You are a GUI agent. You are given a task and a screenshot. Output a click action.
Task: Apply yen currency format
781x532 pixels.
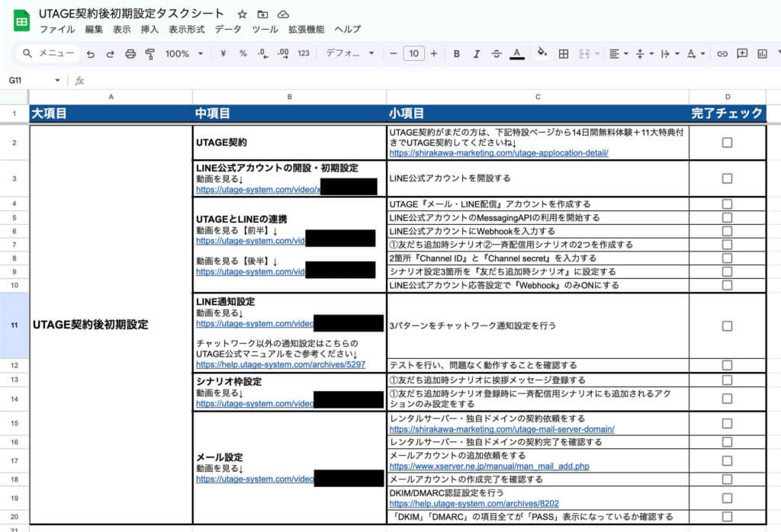[x=223, y=53]
